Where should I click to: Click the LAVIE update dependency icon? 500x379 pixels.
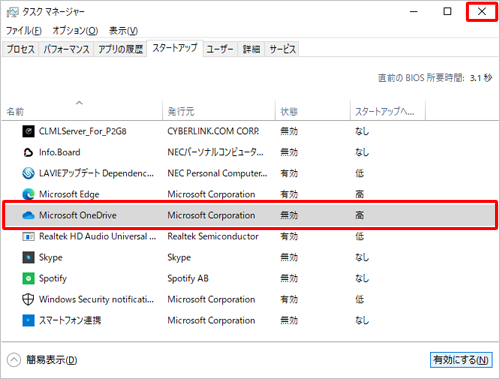pyautogui.click(x=28, y=173)
